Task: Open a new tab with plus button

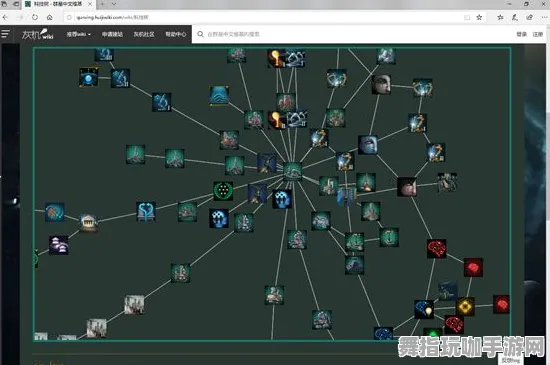Action: tap(102, 4)
